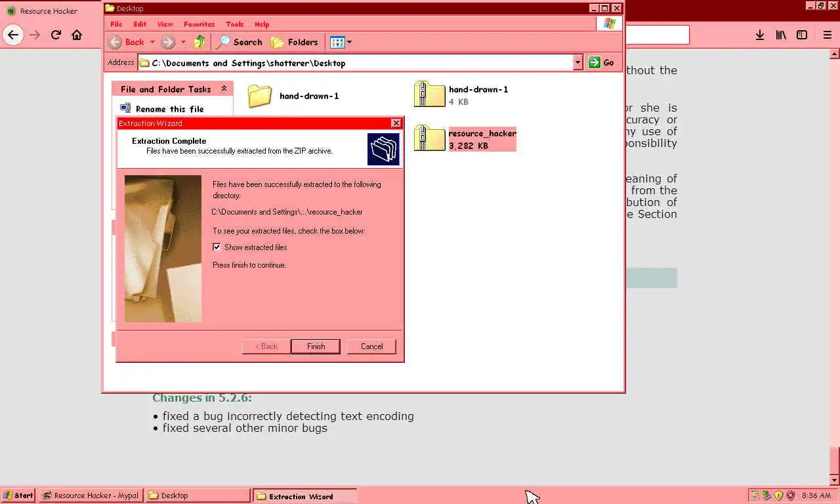Click the Go button beside the address bar

coord(602,62)
